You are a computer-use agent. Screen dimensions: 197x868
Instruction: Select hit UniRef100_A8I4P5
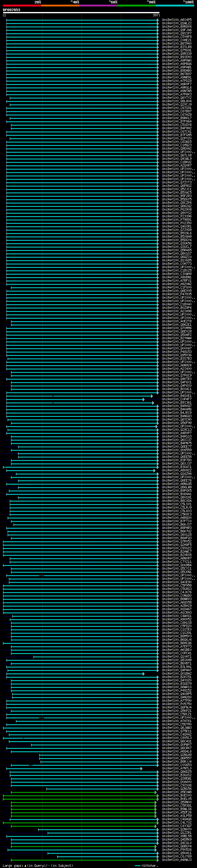point(177,20)
